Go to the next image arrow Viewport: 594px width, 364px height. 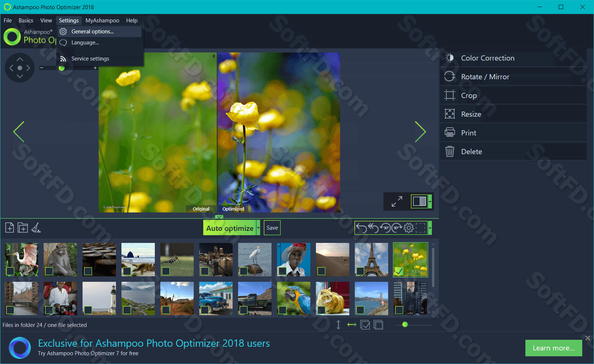(420, 132)
